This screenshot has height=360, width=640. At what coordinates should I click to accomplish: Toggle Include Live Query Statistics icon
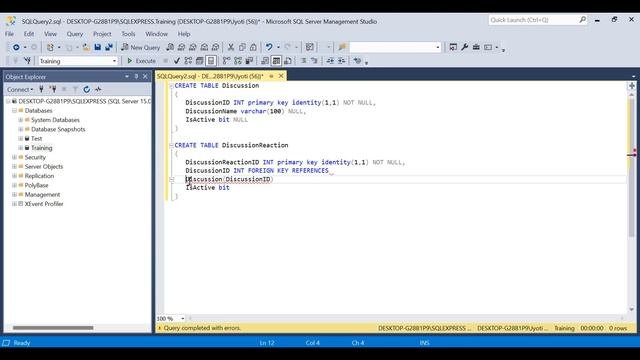pyautogui.click(x=238, y=61)
